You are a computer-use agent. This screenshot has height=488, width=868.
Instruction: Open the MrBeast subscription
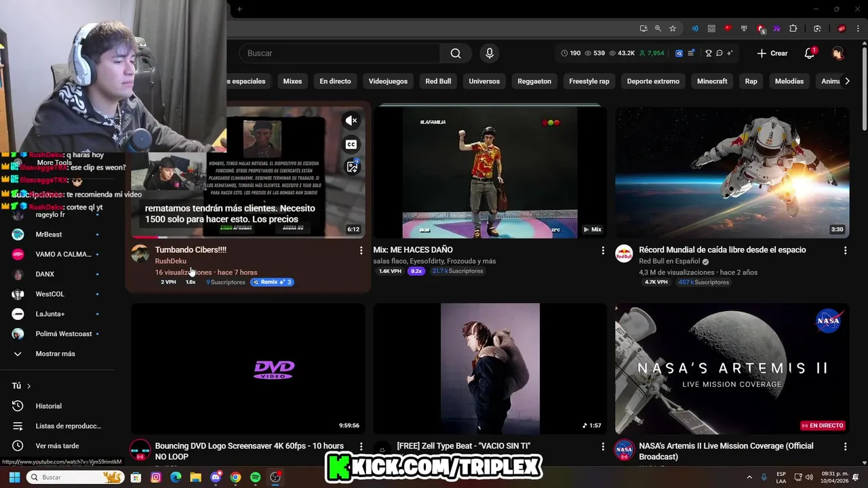(57, 235)
